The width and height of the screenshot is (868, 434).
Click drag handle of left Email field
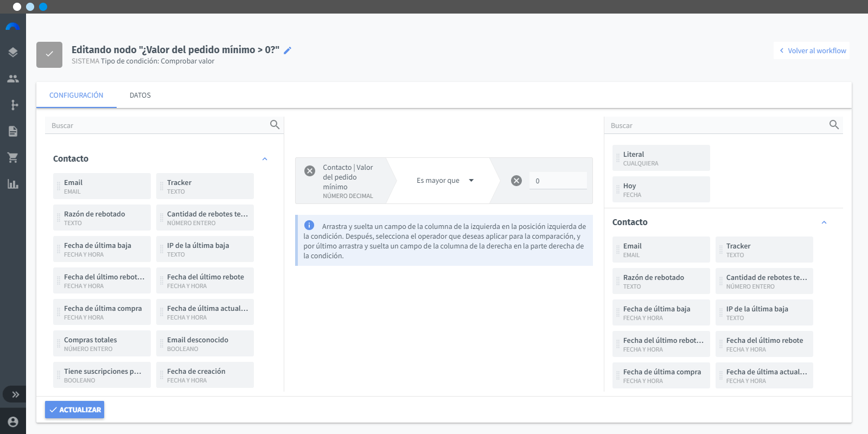[x=58, y=186]
